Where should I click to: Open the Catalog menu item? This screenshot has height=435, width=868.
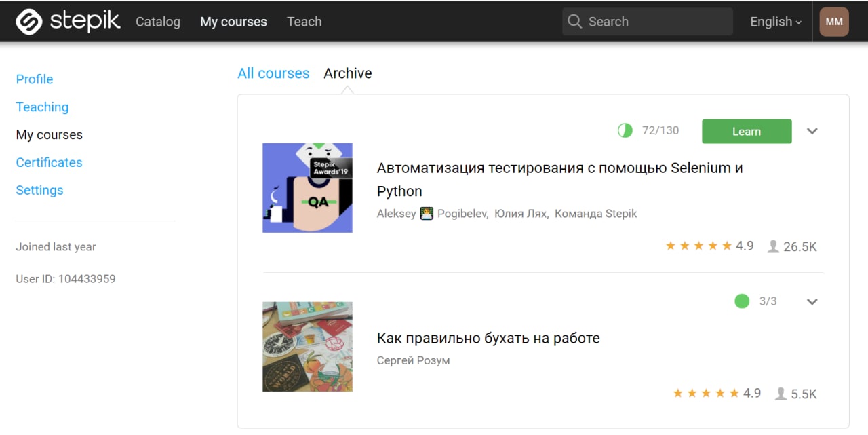pyautogui.click(x=158, y=22)
